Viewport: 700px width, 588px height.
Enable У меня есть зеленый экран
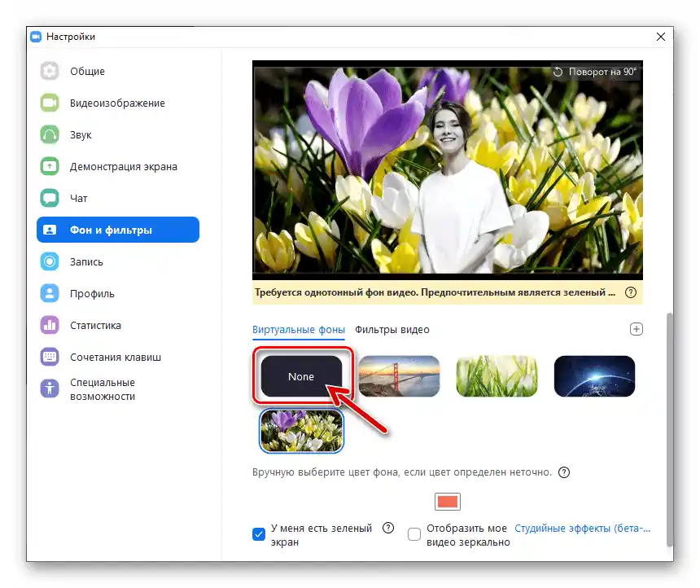point(259,533)
